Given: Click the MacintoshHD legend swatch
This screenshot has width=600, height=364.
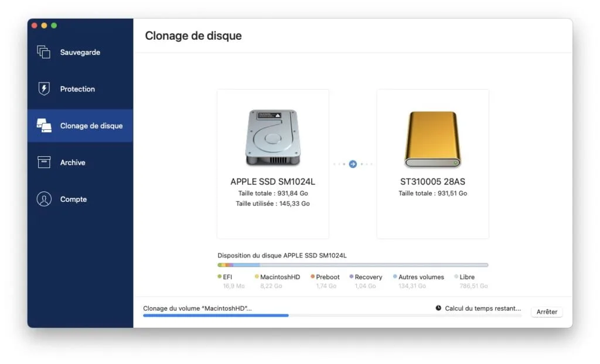Looking at the screenshot, I should pyautogui.click(x=256, y=277).
